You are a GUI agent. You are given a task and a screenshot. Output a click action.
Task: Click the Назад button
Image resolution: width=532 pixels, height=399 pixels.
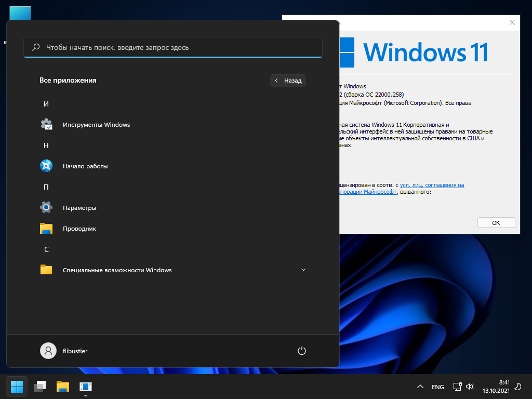[x=288, y=81]
